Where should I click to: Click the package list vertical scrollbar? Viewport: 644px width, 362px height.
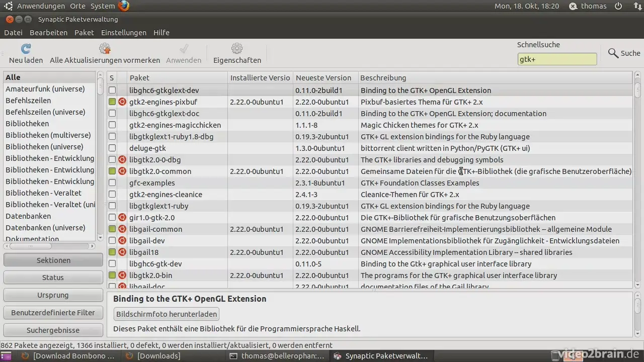[637, 179]
